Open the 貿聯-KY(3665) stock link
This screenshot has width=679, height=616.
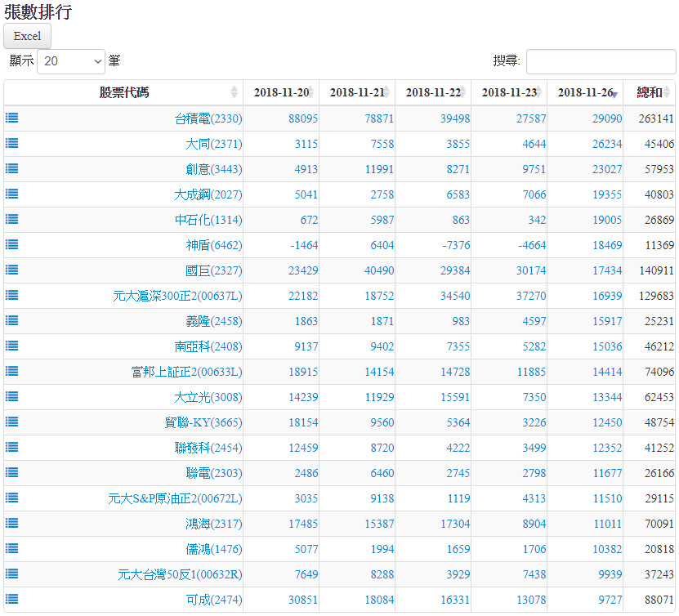[x=203, y=422]
